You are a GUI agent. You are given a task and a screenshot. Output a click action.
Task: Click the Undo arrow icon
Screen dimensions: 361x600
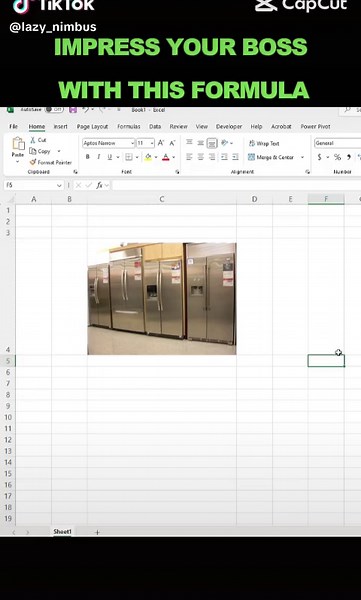[x=85, y=110]
